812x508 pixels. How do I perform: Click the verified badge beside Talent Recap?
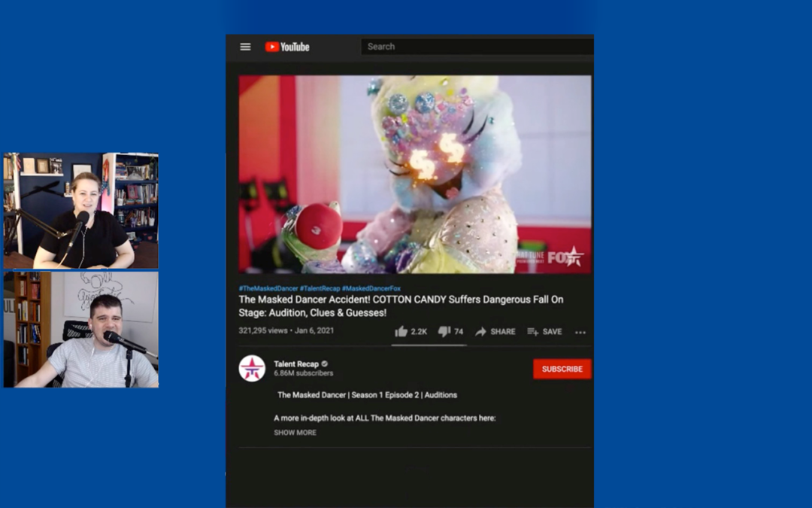click(x=325, y=364)
